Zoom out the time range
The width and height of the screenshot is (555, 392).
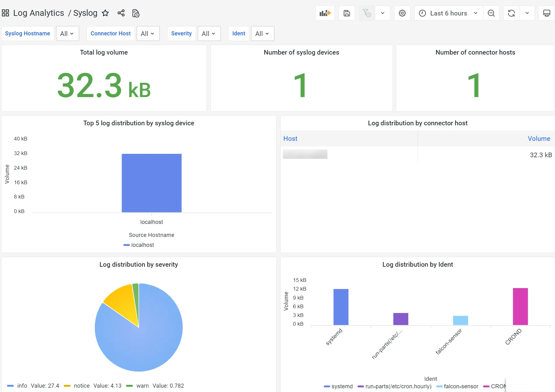[x=491, y=13]
